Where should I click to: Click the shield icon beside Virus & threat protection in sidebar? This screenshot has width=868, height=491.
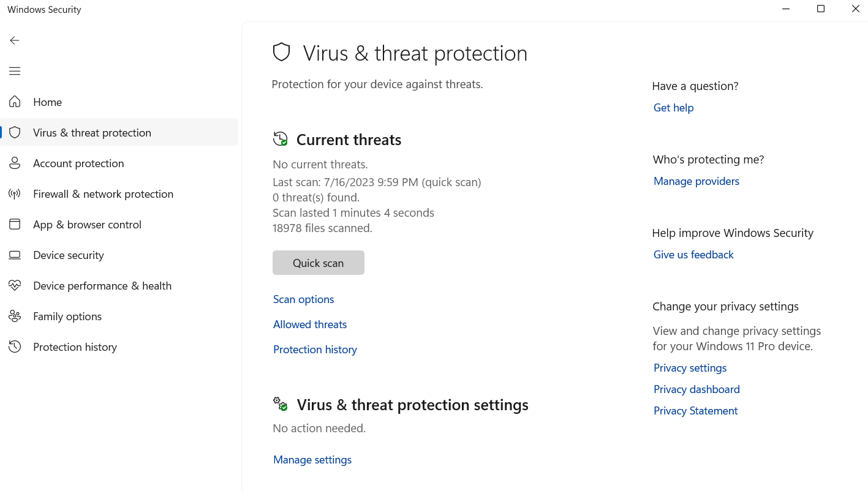[x=15, y=132]
